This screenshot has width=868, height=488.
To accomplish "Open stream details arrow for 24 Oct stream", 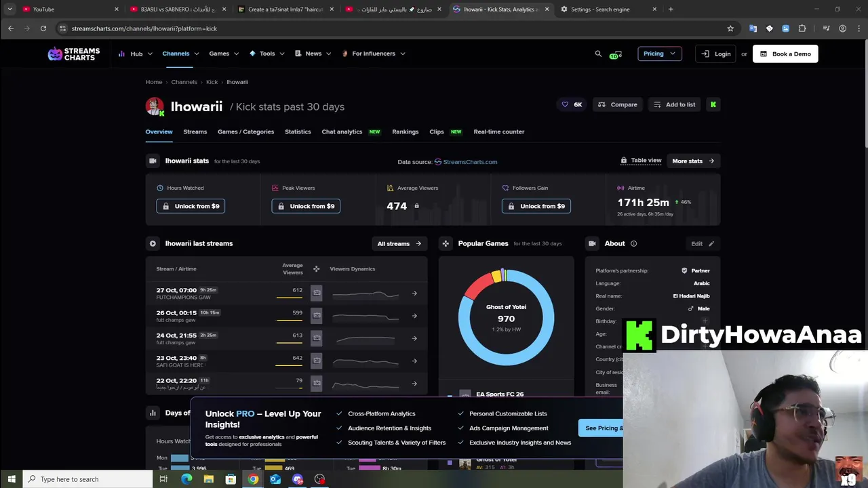I will [x=414, y=338].
